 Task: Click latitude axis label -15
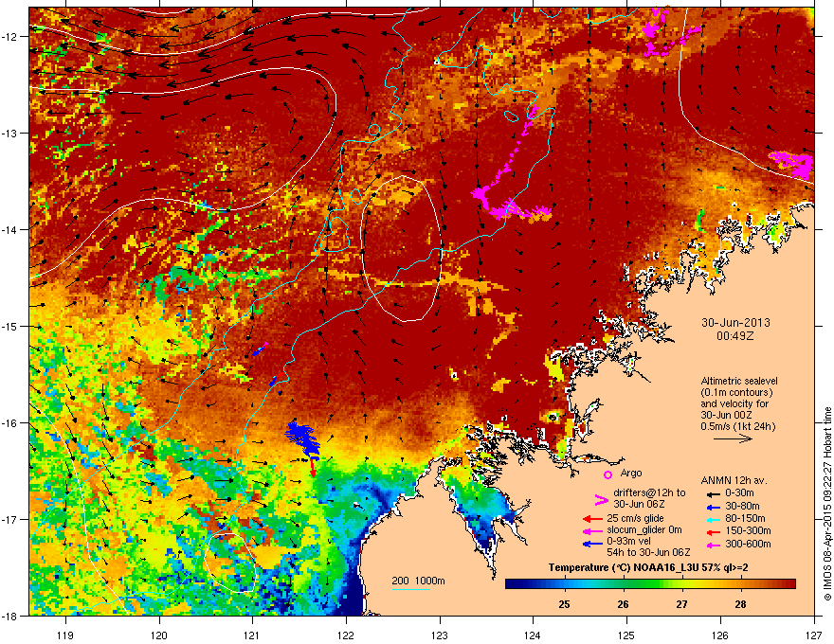pyautogui.click(x=10, y=326)
